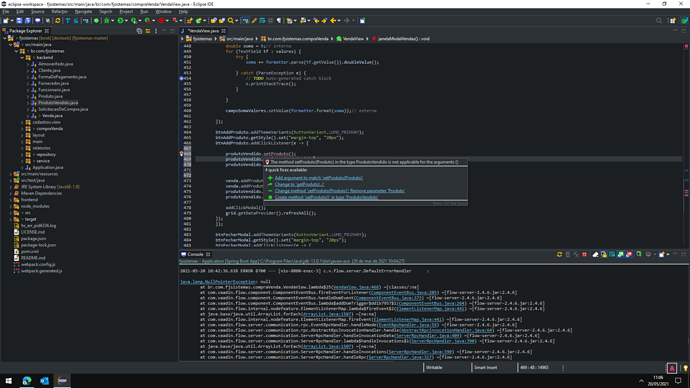Click the VendaView breadcrumb segment

coord(353,39)
